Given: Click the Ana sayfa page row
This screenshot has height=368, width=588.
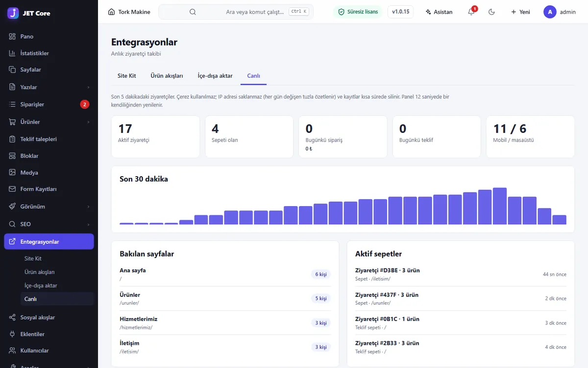Looking at the screenshot, I should [225, 274].
